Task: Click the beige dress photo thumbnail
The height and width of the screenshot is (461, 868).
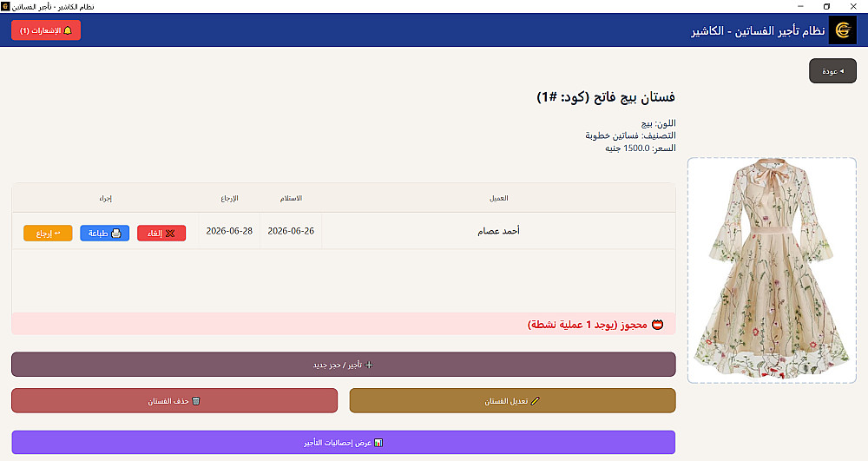Action: (x=772, y=270)
